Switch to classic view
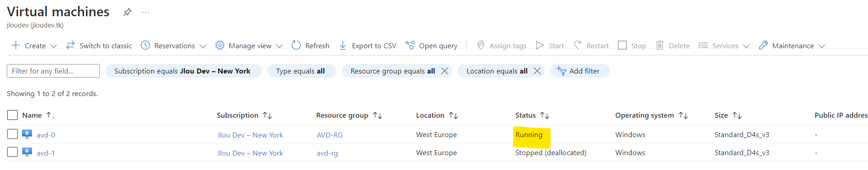 pyautogui.click(x=99, y=46)
